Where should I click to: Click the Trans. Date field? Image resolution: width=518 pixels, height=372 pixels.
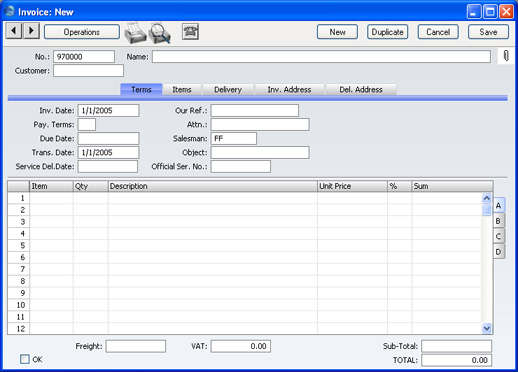108,152
